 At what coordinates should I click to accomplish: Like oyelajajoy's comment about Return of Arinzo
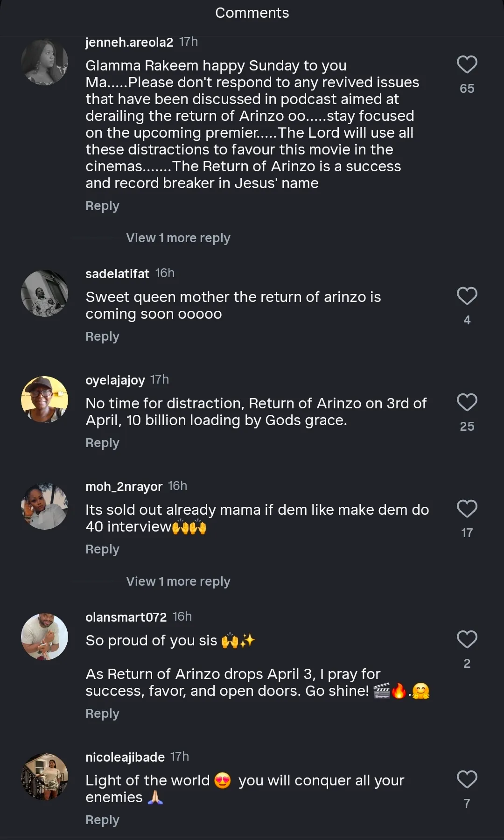tap(467, 402)
